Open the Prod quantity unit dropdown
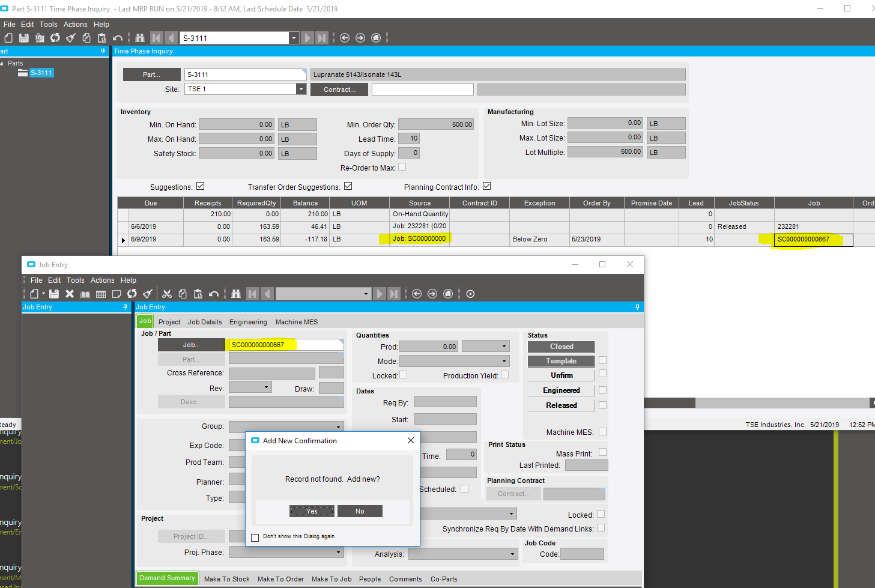Image resolution: width=875 pixels, height=588 pixels. point(504,346)
